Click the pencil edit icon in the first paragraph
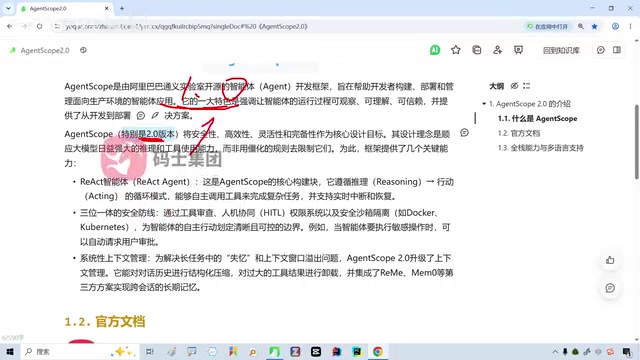The height and width of the screenshot is (360, 640). point(155,116)
